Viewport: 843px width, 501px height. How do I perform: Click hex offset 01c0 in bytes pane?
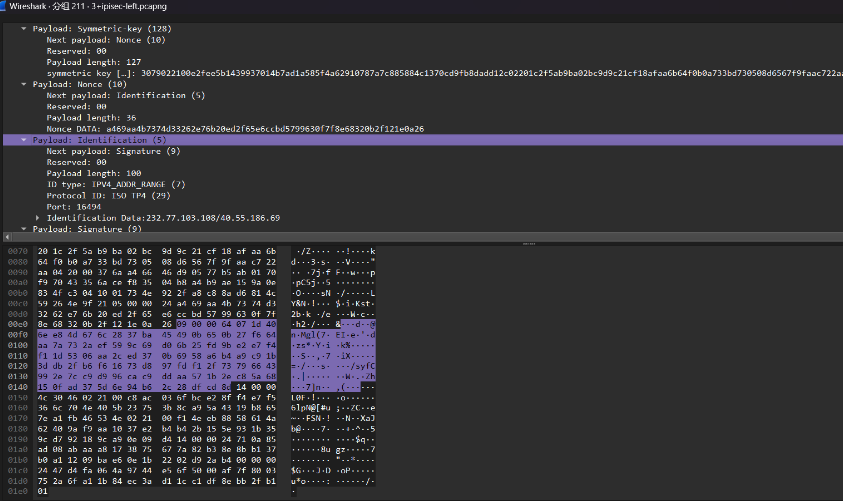click(18, 470)
